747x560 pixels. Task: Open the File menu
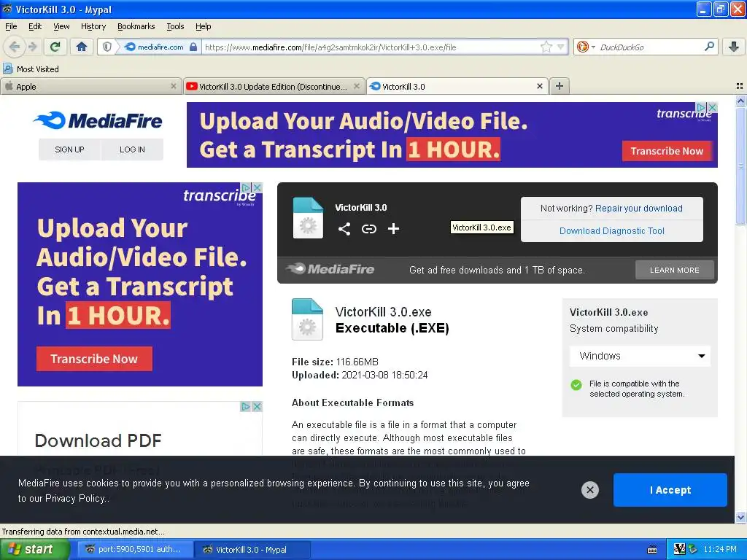point(11,27)
